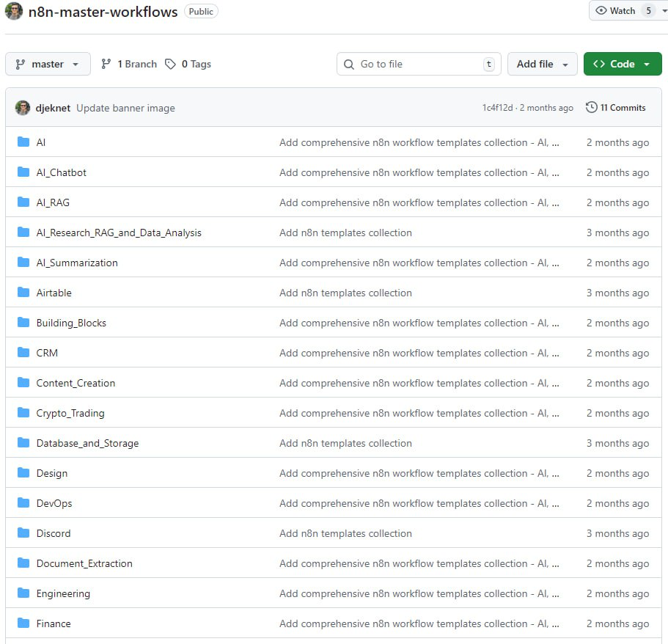Click the Database_and_Storage folder icon

pos(23,442)
